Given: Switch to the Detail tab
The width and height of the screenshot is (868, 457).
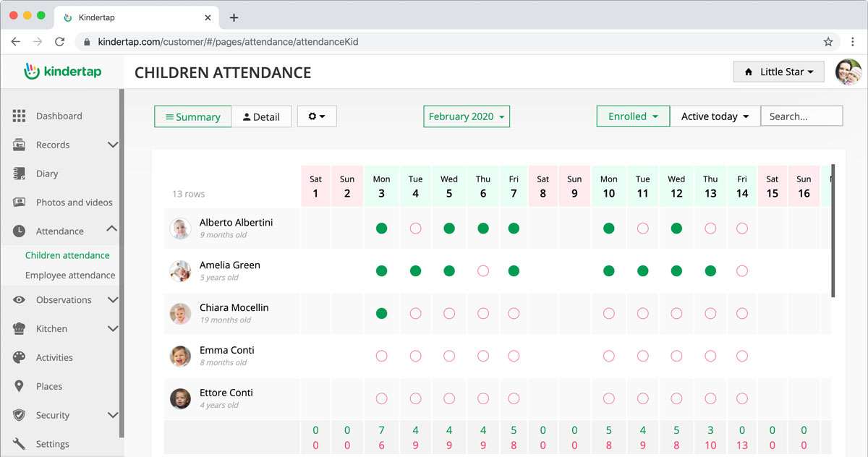Looking at the screenshot, I should (x=262, y=116).
